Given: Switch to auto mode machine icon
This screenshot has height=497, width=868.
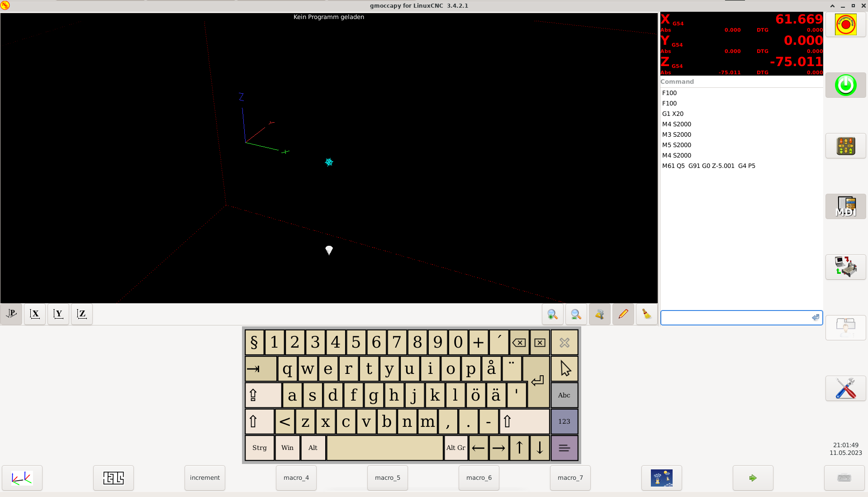Looking at the screenshot, I should pyautogui.click(x=845, y=267).
